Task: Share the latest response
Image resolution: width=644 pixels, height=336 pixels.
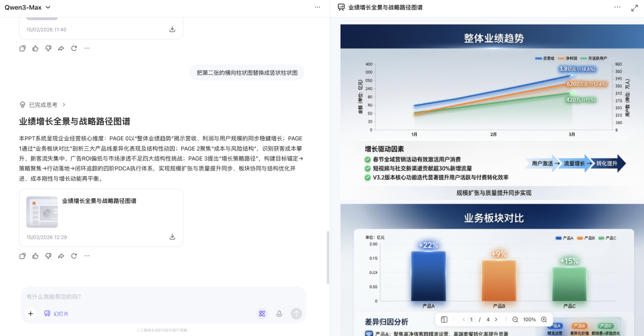Action: click(61, 256)
